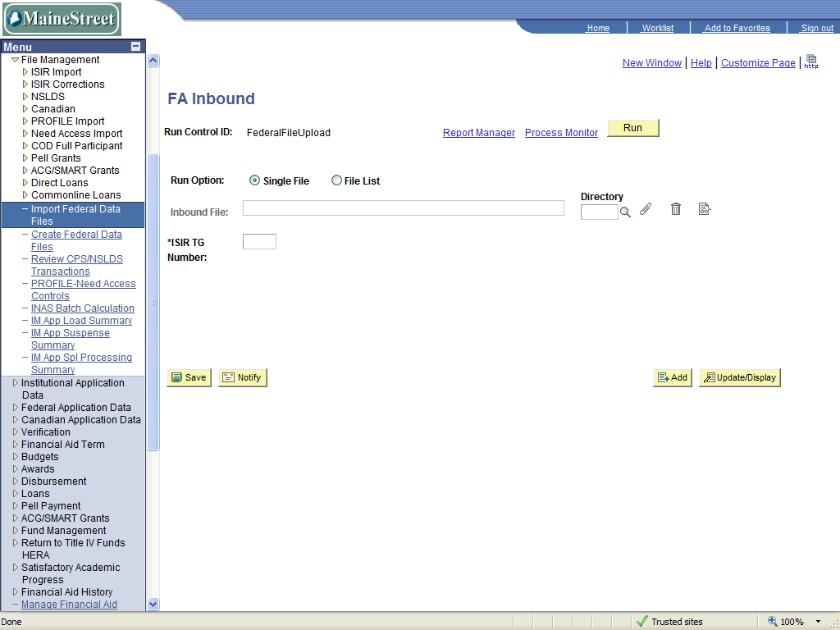
Task: Open Create Federal Data Files menu item
Action: coord(76,240)
